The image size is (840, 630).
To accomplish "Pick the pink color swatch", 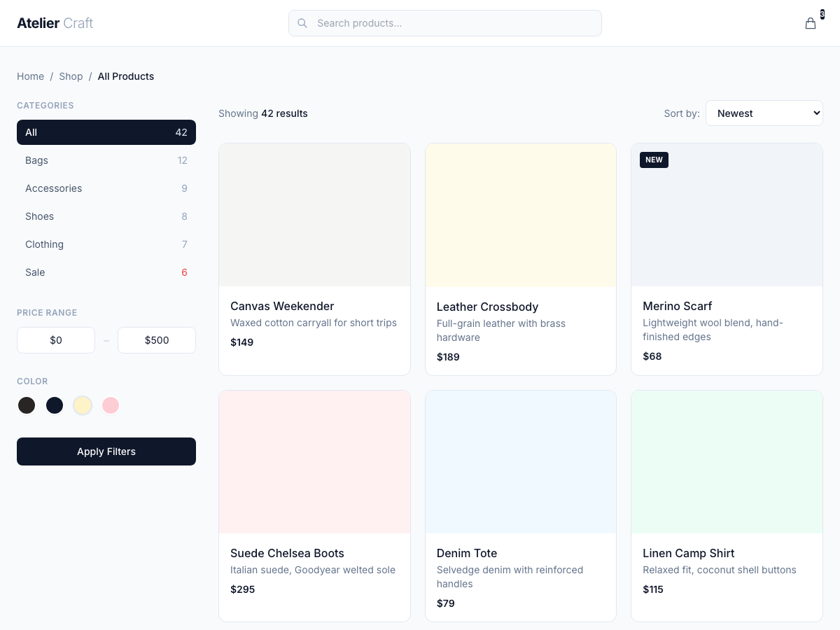I will pyautogui.click(x=111, y=405).
